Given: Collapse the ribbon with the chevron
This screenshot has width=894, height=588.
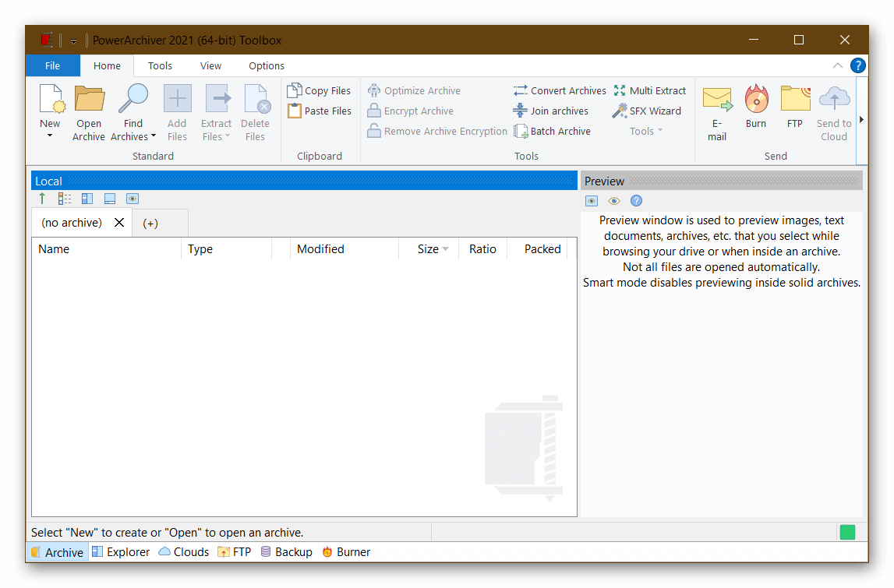Looking at the screenshot, I should (838, 65).
